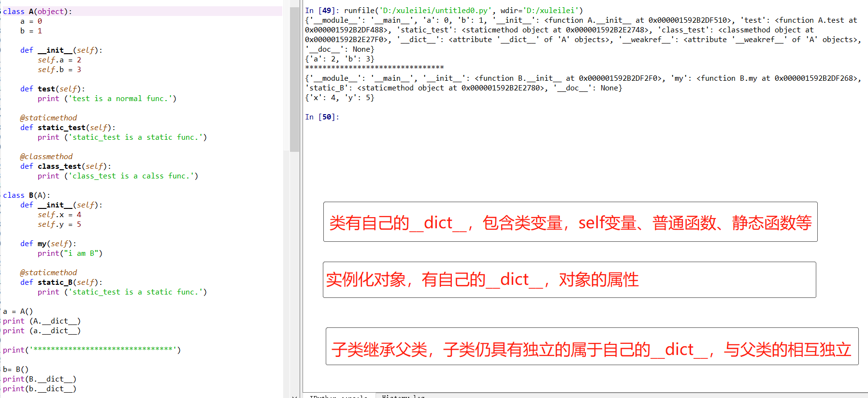
Task: Click the 'print(b.__dict__)' last editor line
Action: click(x=40, y=389)
